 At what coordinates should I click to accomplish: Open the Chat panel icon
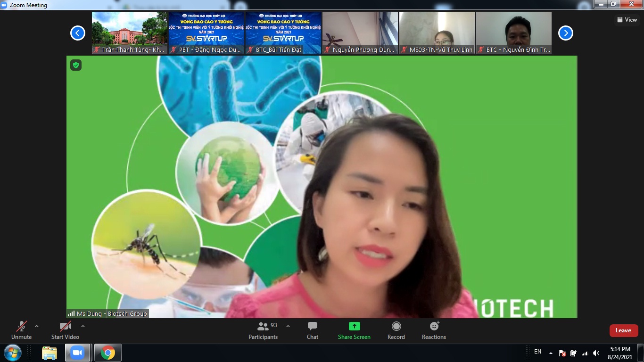pyautogui.click(x=312, y=326)
